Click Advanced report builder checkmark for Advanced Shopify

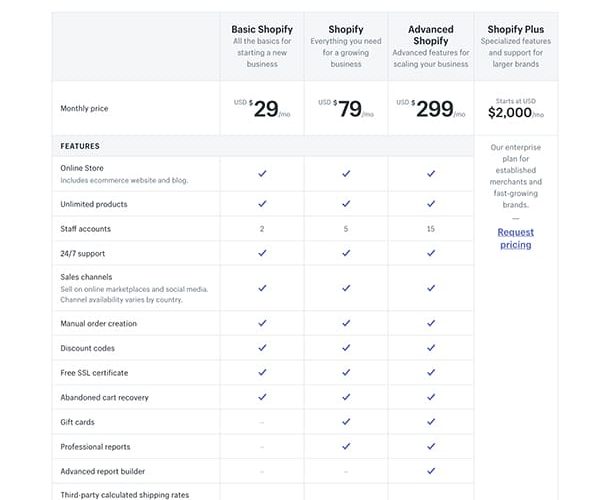[431, 471]
